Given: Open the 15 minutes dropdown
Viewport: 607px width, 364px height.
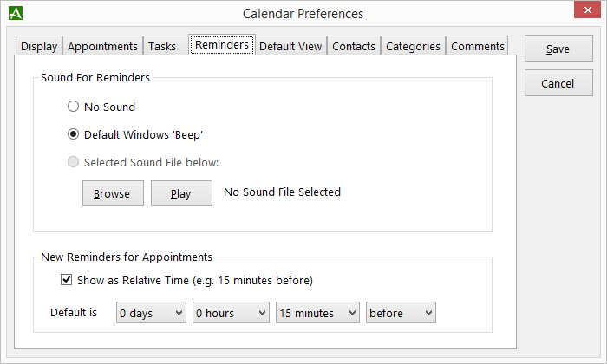Looking at the screenshot, I should 317,313.
